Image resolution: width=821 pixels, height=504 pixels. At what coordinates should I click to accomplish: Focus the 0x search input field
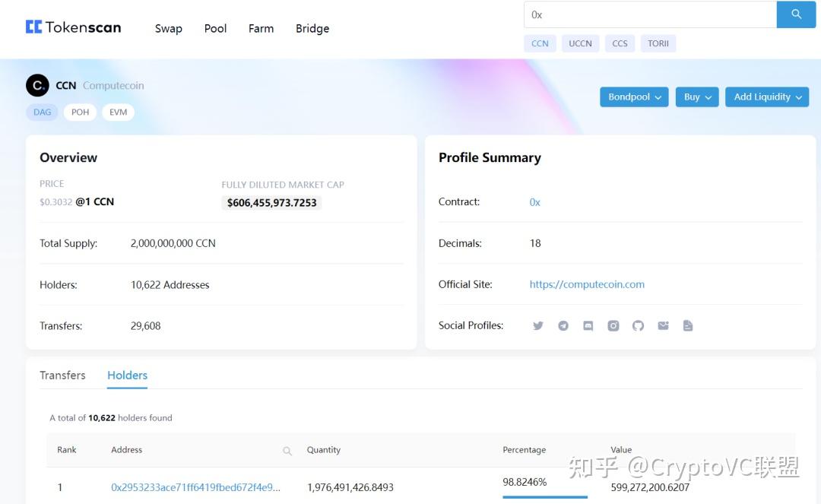(x=650, y=14)
